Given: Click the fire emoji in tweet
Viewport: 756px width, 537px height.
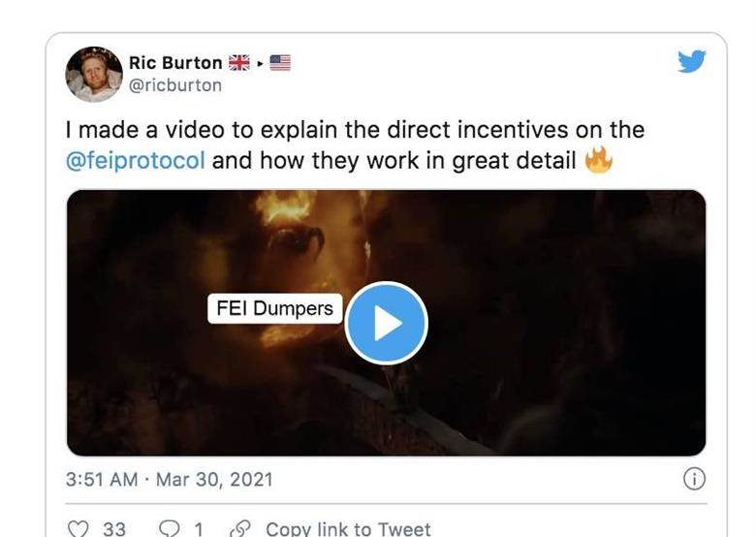Looking at the screenshot, I should click(x=598, y=160).
